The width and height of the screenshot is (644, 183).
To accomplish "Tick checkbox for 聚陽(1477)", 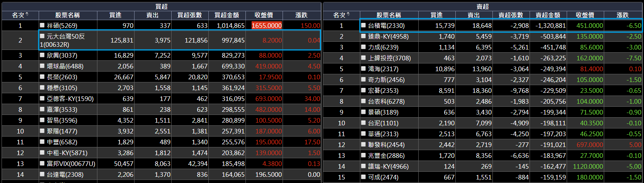I will pyautogui.click(x=42, y=131).
